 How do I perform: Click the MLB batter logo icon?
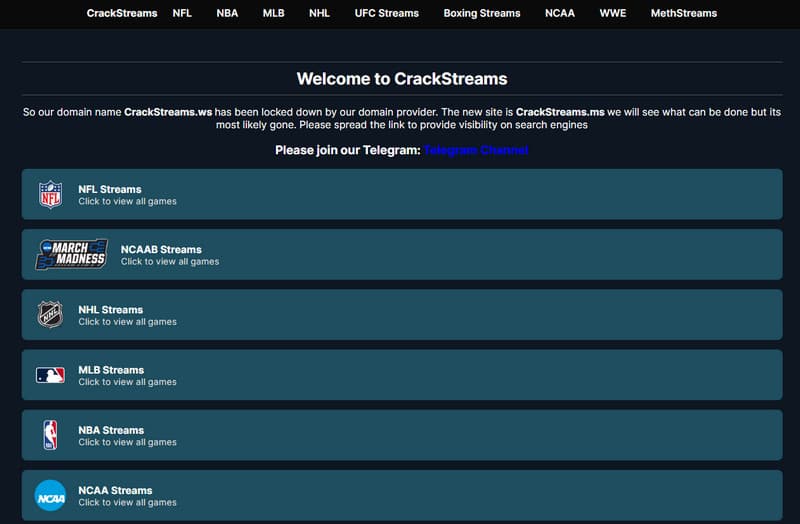(50, 375)
